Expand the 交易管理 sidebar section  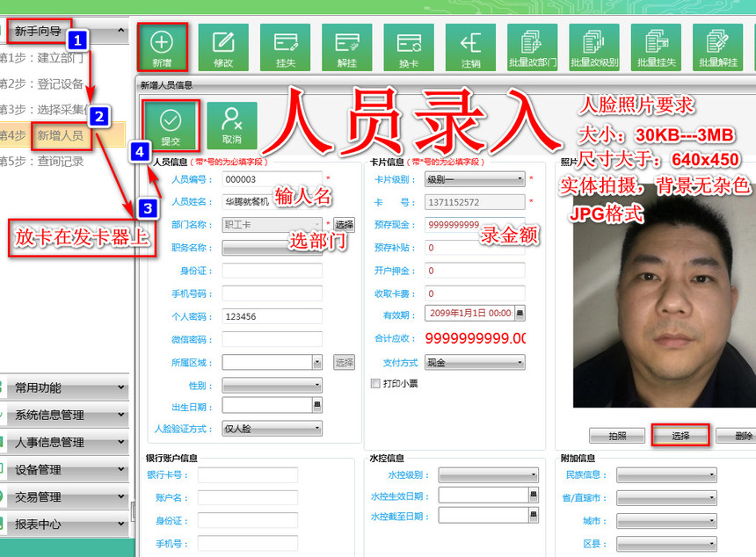pos(64,496)
